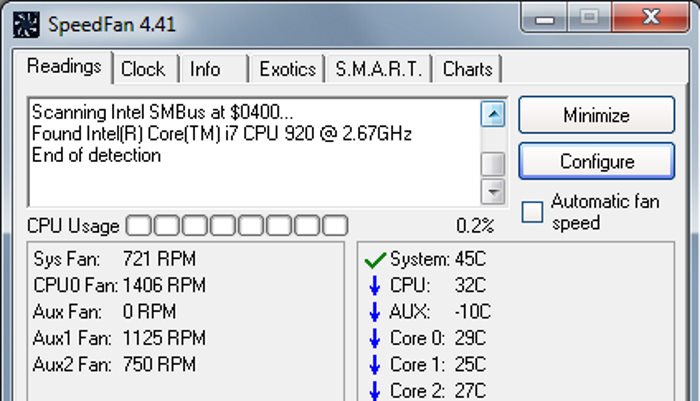Open the Clock tab
700x401 pixels.
point(144,69)
